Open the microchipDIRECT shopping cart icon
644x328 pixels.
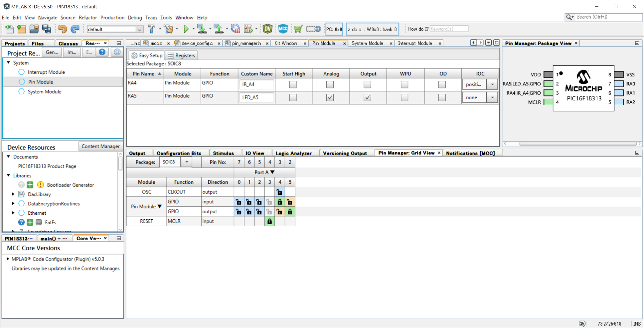pos(298,29)
